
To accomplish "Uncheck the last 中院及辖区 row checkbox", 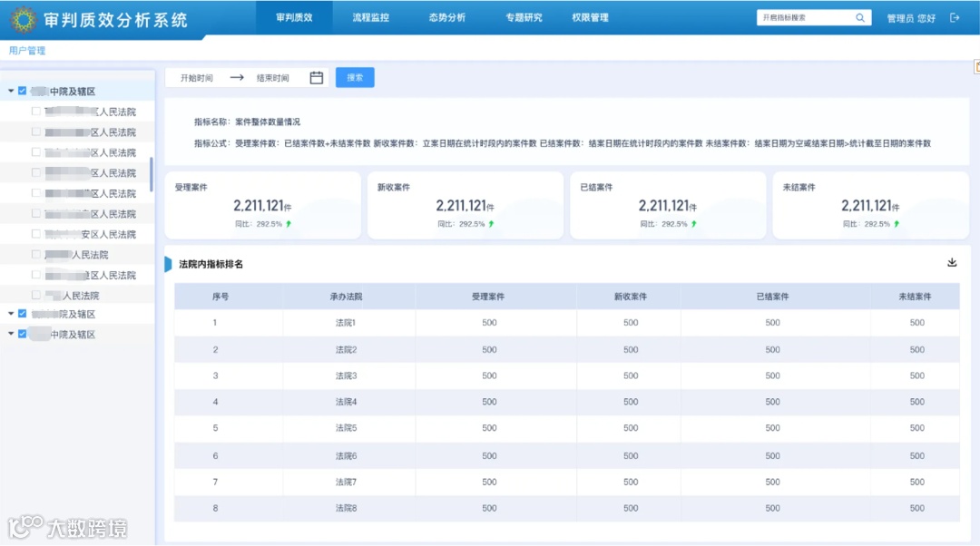I will [23, 335].
